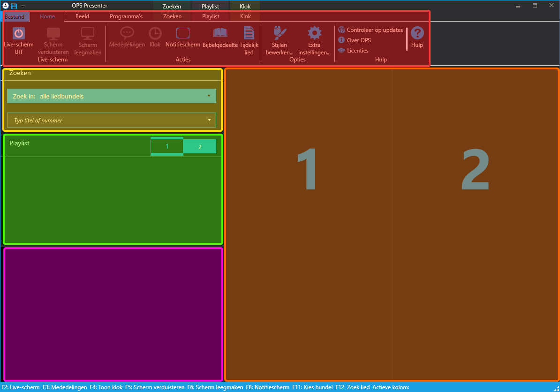Click the Klok icon in Acties group

tap(155, 33)
